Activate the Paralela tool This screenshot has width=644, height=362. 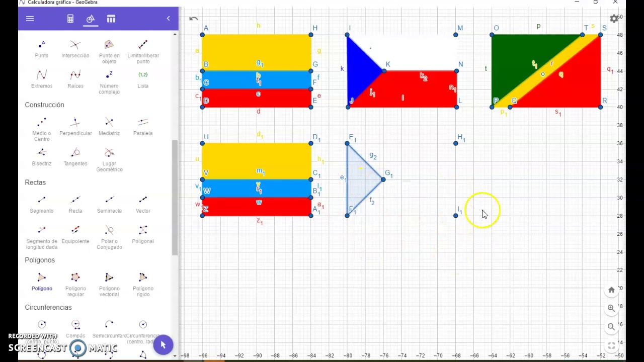click(x=143, y=127)
